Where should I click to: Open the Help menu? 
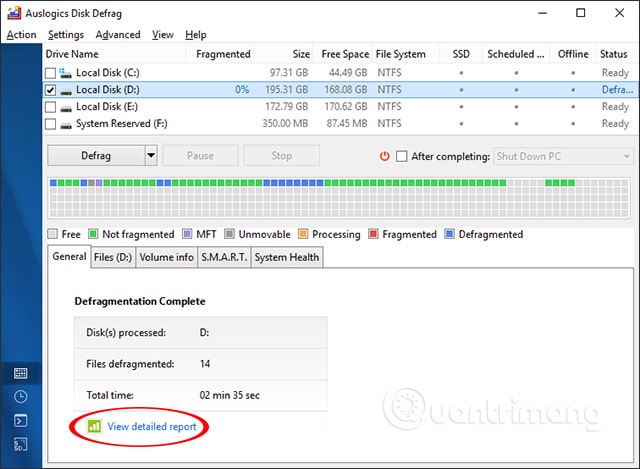[x=196, y=35]
